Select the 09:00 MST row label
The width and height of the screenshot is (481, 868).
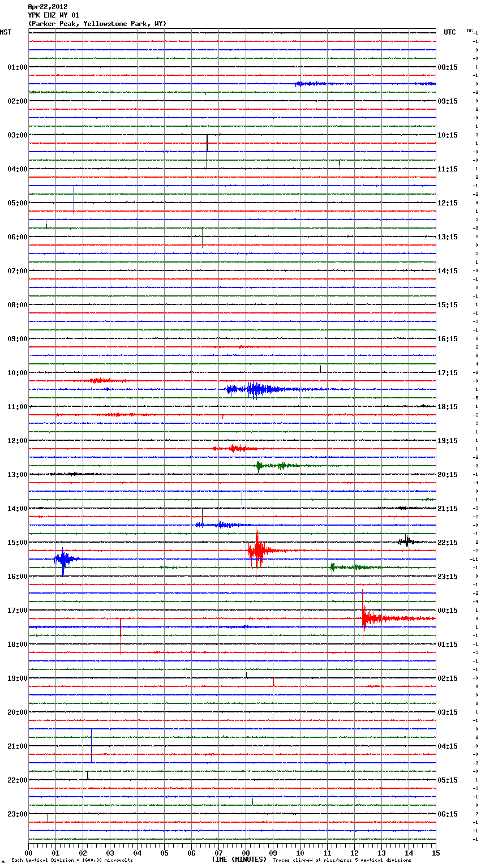pyautogui.click(x=18, y=339)
